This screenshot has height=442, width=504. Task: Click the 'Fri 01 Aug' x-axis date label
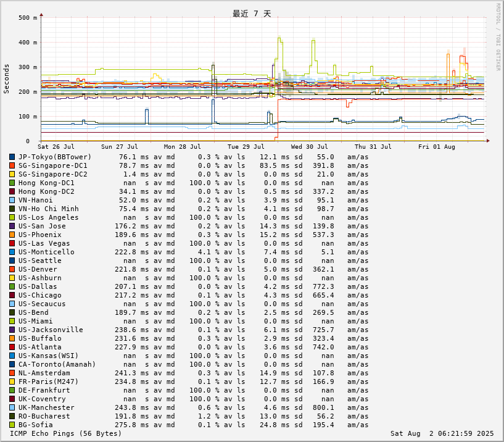[x=437, y=147]
